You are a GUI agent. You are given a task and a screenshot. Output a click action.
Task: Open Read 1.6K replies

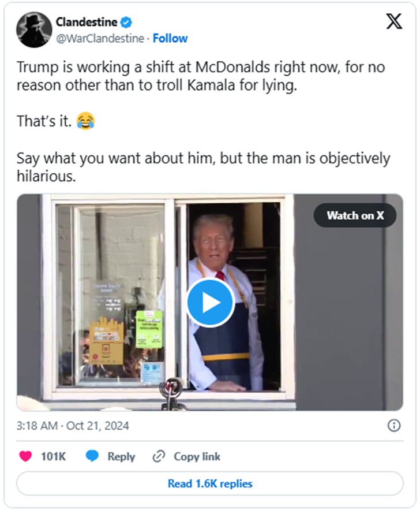click(209, 483)
